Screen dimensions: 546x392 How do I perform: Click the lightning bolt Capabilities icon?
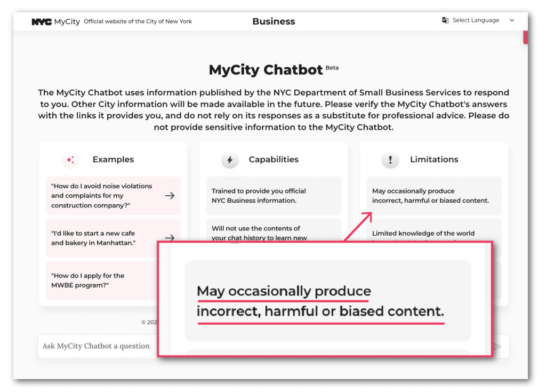coord(230,160)
